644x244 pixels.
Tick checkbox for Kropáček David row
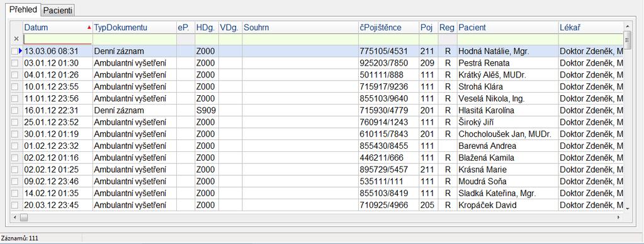coord(14,205)
